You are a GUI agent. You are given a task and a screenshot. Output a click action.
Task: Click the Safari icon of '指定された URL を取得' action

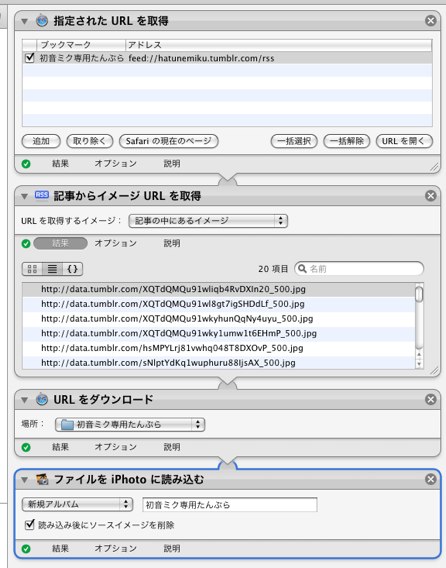click(x=42, y=21)
